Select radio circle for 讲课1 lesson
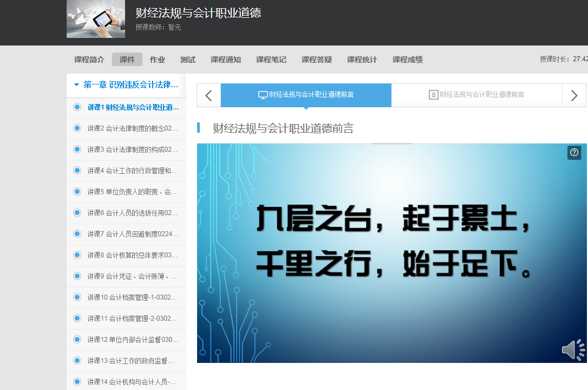 [x=77, y=107]
